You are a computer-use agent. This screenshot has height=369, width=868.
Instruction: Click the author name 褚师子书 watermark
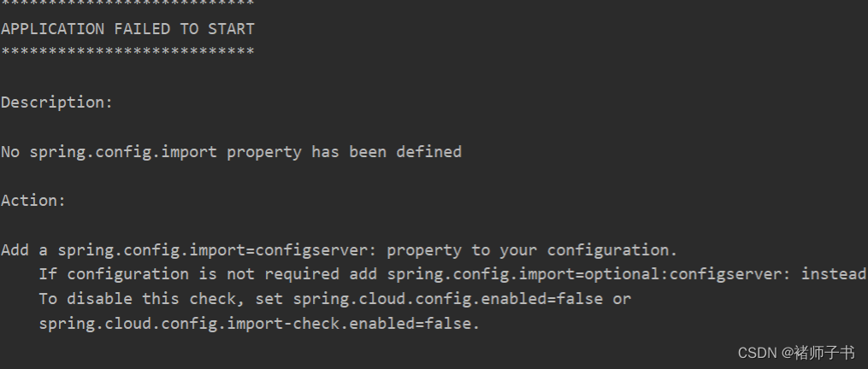click(825, 353)
